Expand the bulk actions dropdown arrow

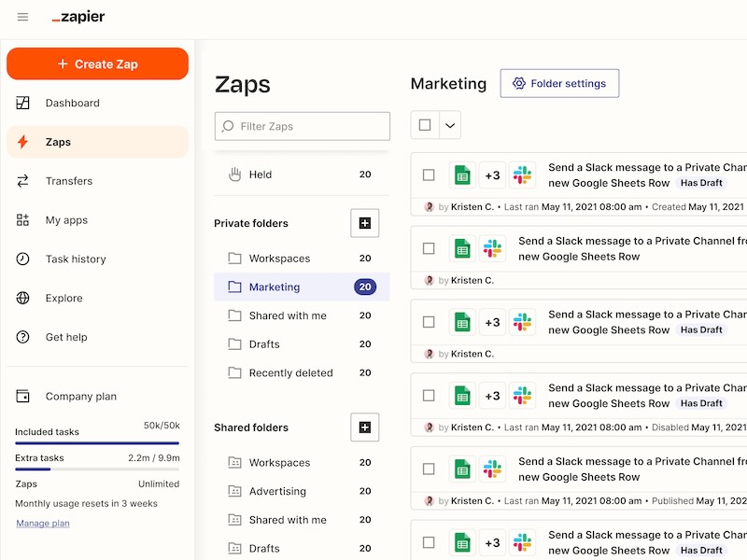(449, 125)
